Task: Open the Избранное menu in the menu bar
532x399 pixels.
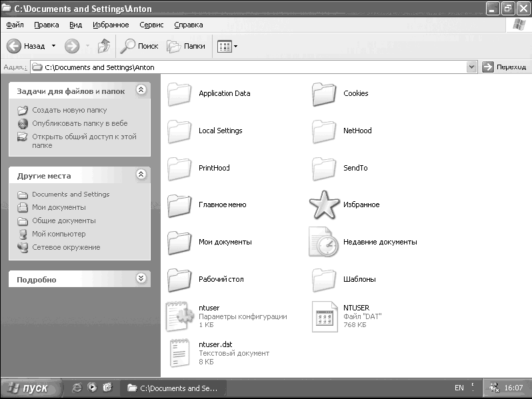Action: [111, 25]
